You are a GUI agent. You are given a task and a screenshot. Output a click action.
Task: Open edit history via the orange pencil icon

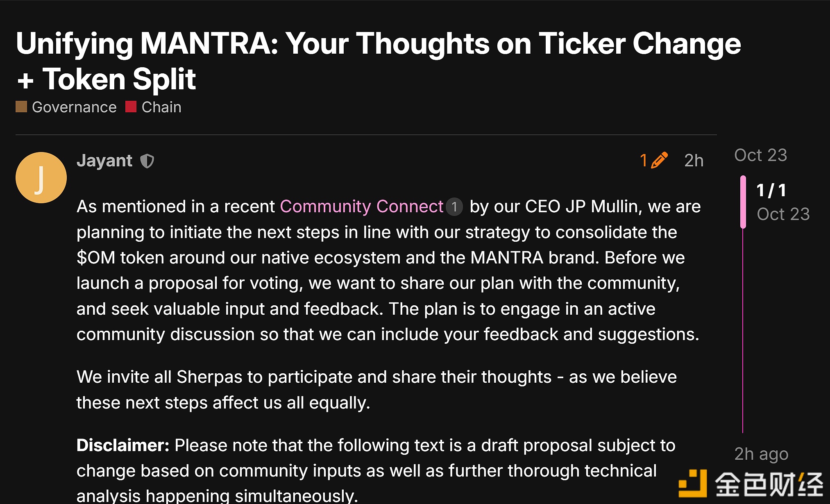659,160
